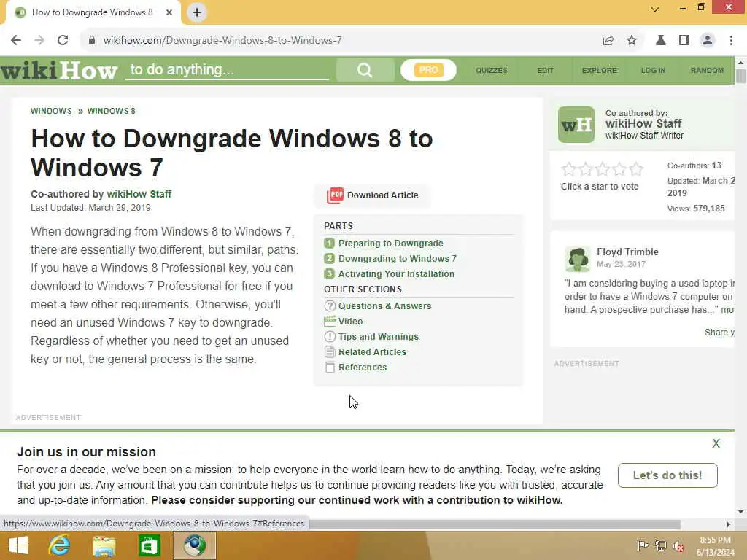View site info via the padlock icon
The image size is (747, 560).
tap(92, 41)
